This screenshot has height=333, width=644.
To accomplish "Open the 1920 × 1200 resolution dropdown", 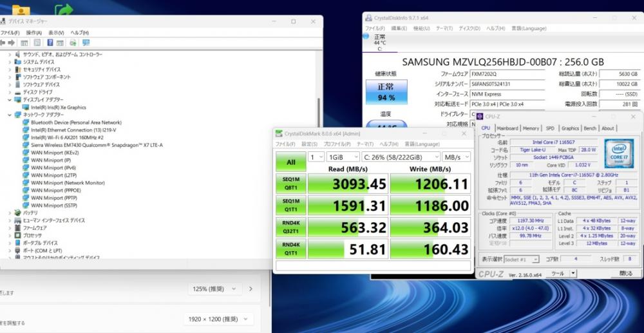I will [218, 319].
